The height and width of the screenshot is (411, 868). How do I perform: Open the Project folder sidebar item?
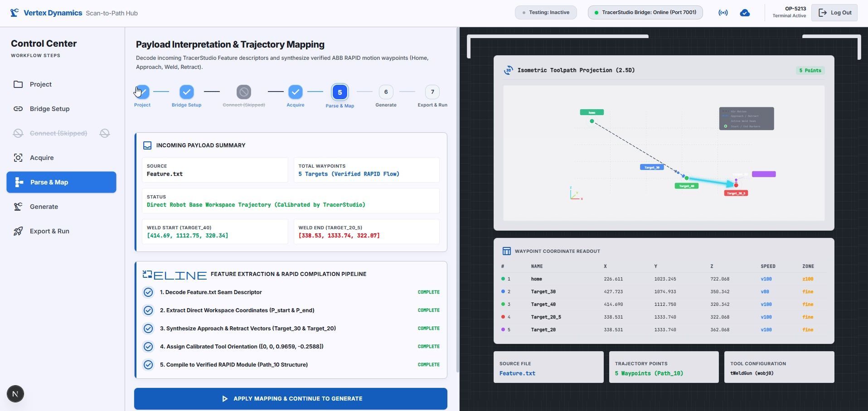click(x=61, y=84)
